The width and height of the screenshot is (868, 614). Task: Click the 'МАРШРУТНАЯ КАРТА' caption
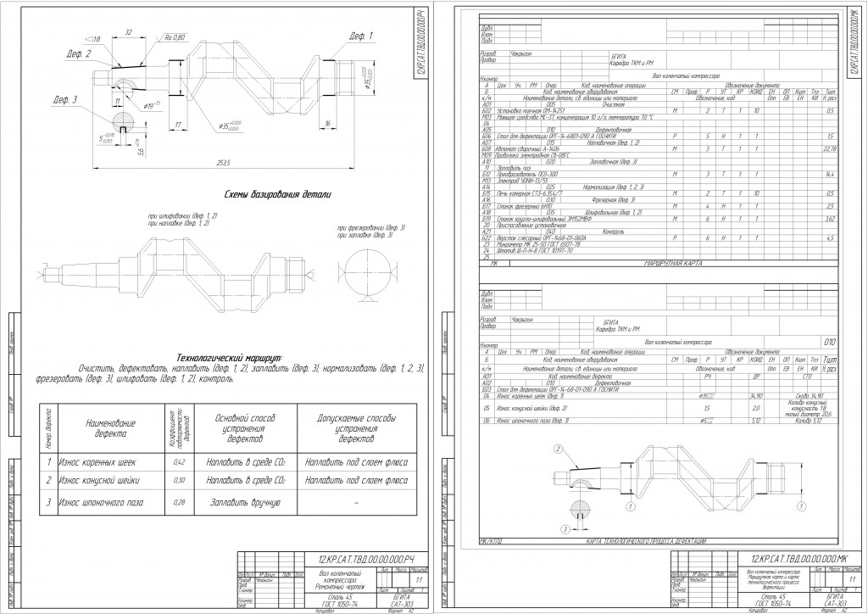[x=673, y=264]
